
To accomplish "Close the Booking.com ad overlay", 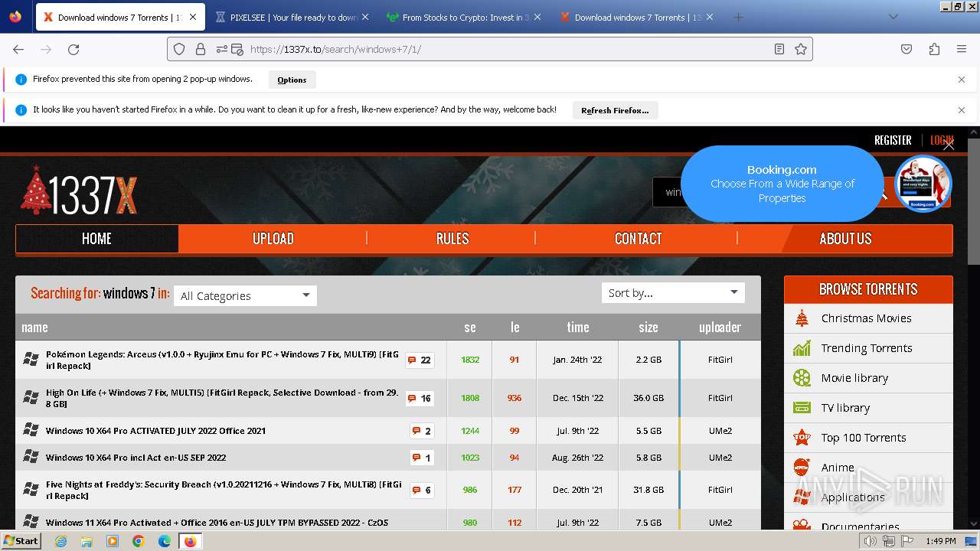I will click(949, 145).
